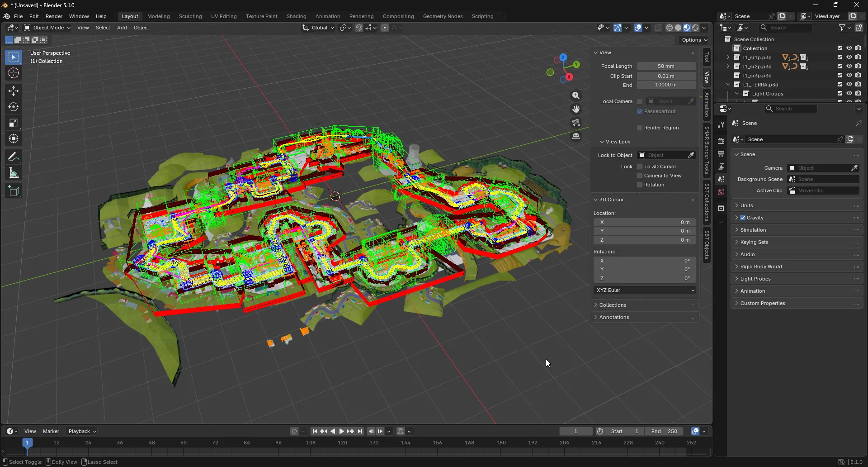Screen dimensions: 868x467
Task: Click the pan view hand icon
Action: (576, 109)
